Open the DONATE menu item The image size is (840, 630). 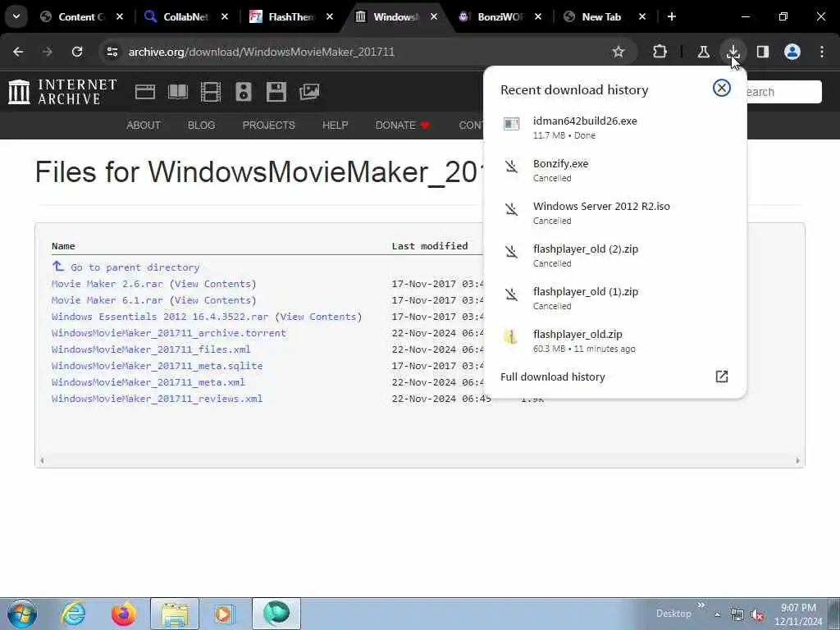tap(402, 126)
